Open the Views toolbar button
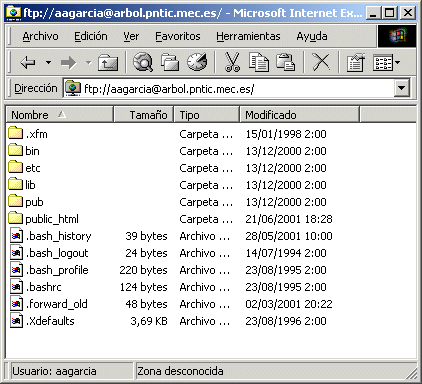Screen dimensions: 422x384 [386, 62]
